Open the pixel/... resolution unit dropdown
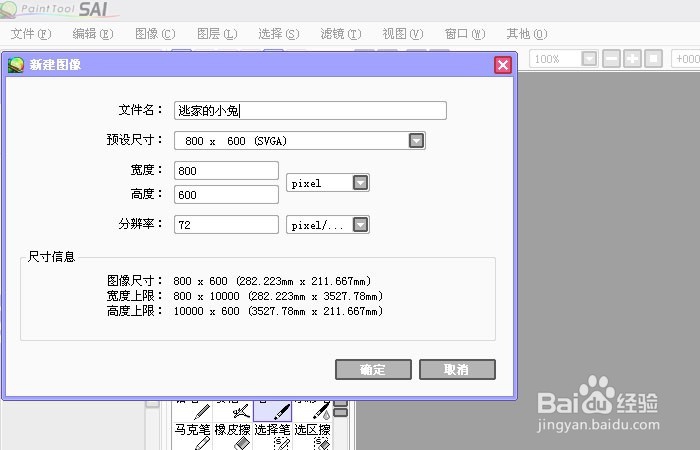This screenshot has height=450, width=700. (x=360, y=225)
